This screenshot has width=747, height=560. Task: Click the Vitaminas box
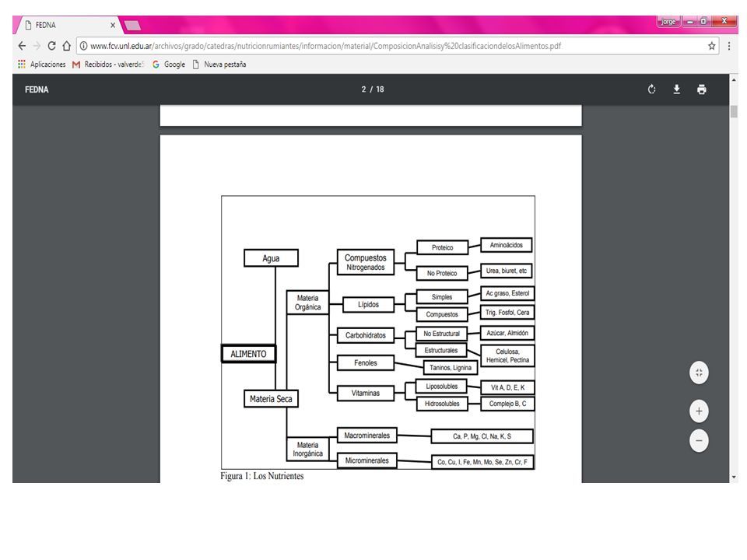click(x=366, y=394)
